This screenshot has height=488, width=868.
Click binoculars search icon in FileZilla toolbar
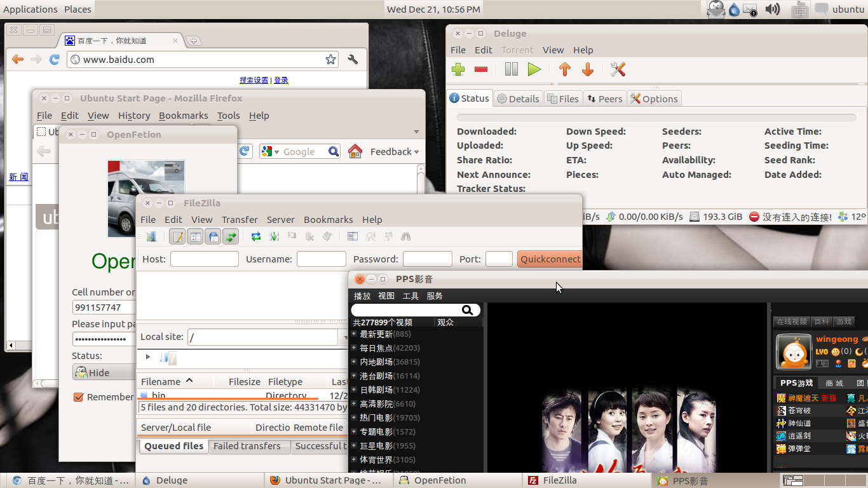(x=406, y=236)
